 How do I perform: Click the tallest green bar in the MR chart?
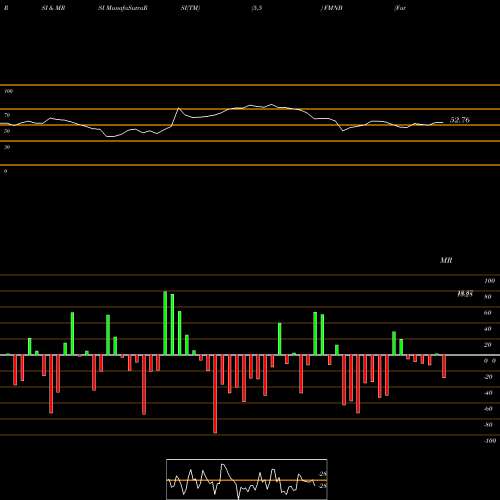coord(165,323)
